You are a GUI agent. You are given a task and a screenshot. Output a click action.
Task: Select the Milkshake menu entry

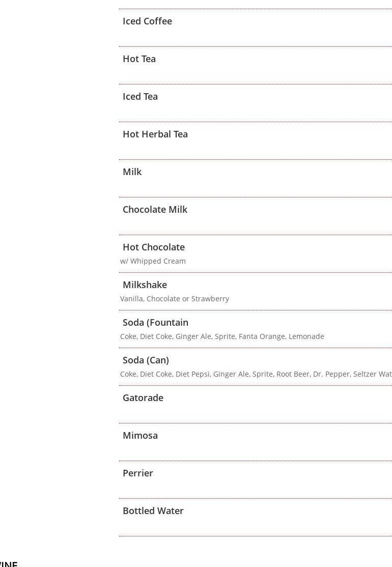click(x=145, y=285)
